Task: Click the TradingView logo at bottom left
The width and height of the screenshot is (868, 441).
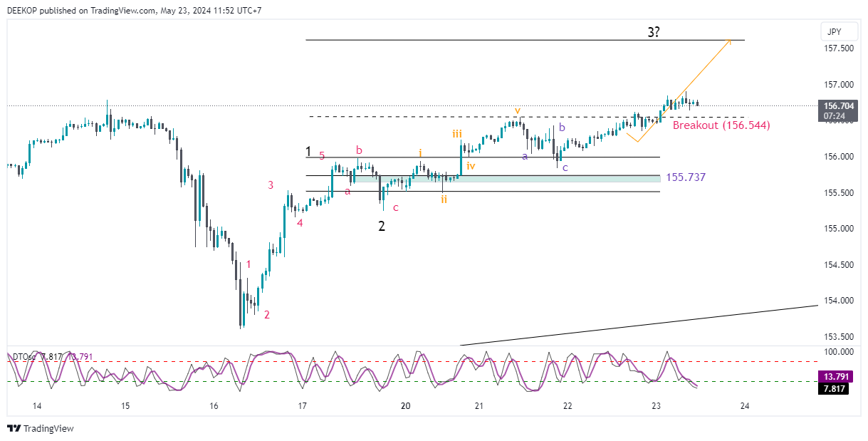Action: [x=41, y=428]
